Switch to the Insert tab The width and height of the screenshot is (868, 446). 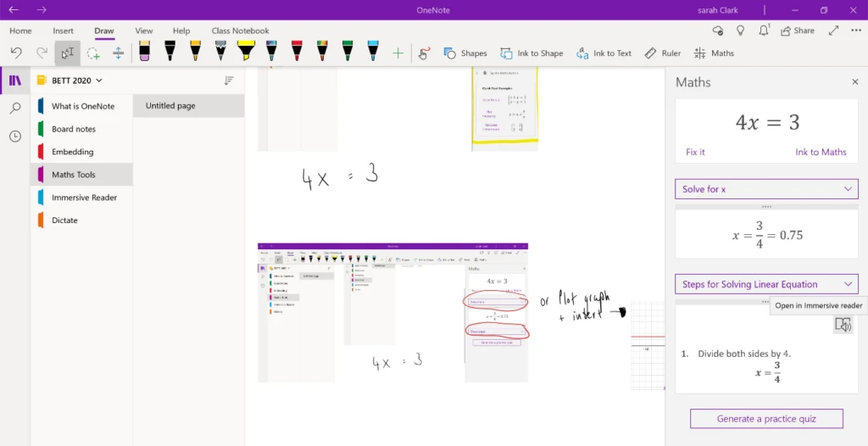[x=64, y=31]
